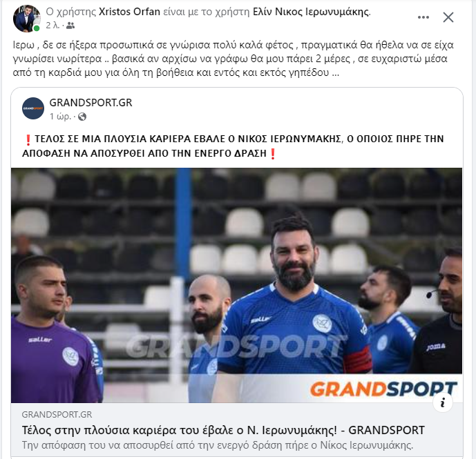476x459 pixels.
Task: Click the globe public-visibility icon
Action: click(x=82, y=117)
